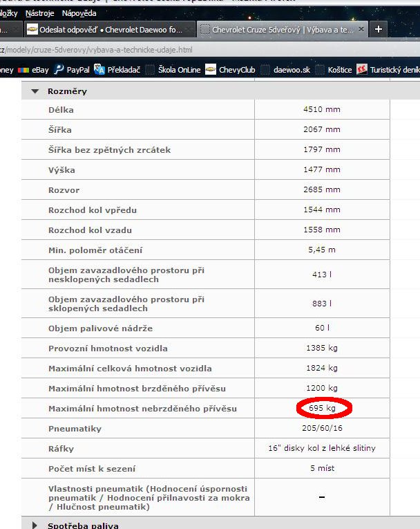This screenshot has width=420, height=529.
Task: Open the ChevyClub bookmark
Action: [231, 69]
